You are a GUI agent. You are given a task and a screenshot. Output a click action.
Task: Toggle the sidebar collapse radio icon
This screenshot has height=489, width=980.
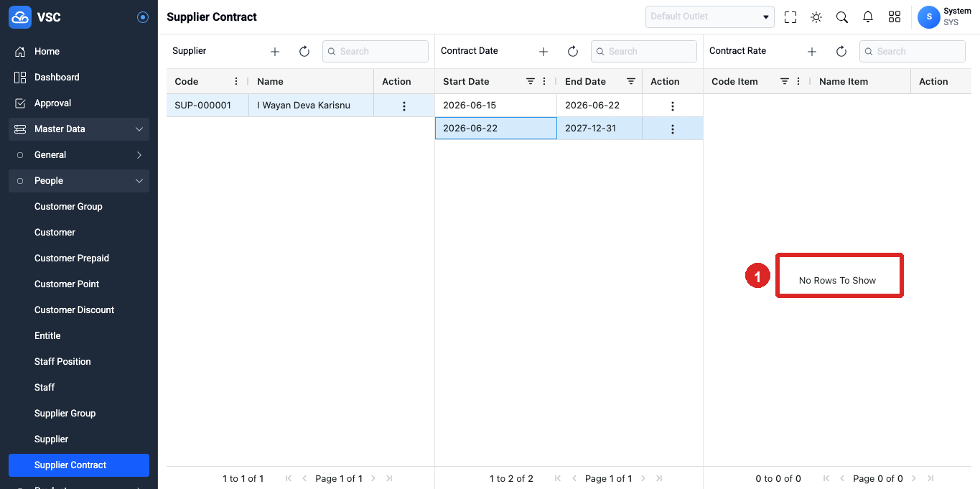click(143, 17)
